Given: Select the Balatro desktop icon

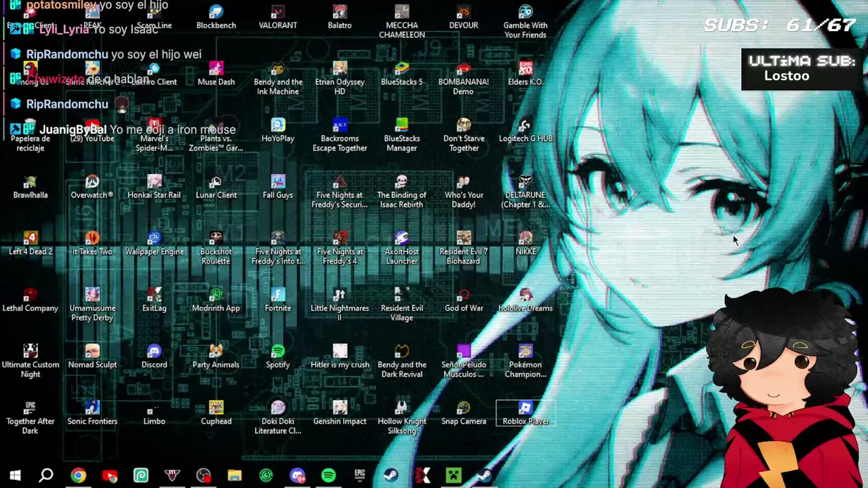Looking at the screenshot, I should coord(340,18).
